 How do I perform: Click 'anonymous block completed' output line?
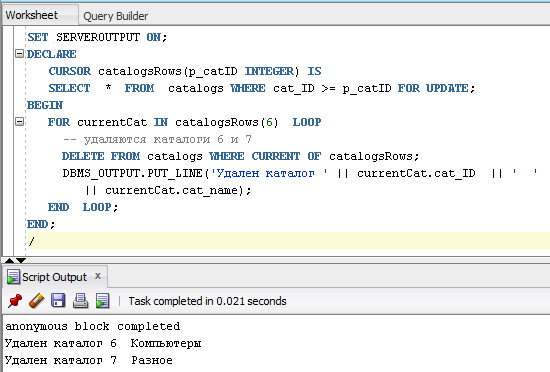pos(93,326)
